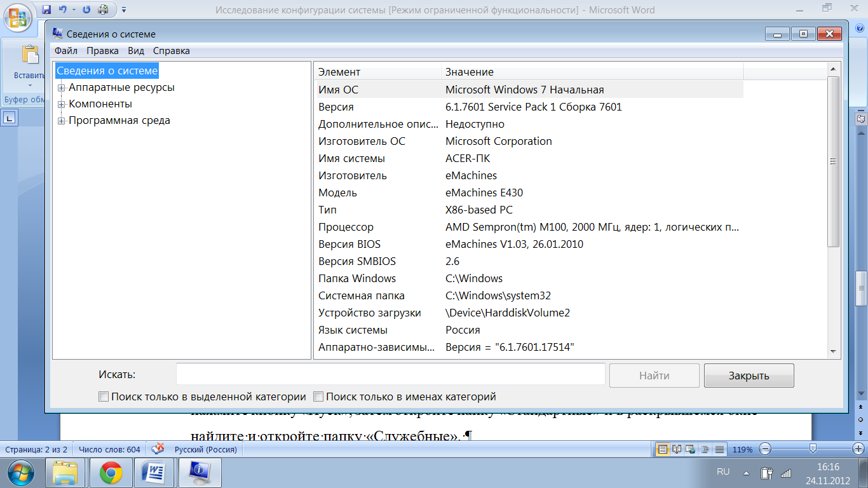The image size is (868, 488).
Task: Click Страница: 2 из 2 in status bar
Action: point(36,449)
